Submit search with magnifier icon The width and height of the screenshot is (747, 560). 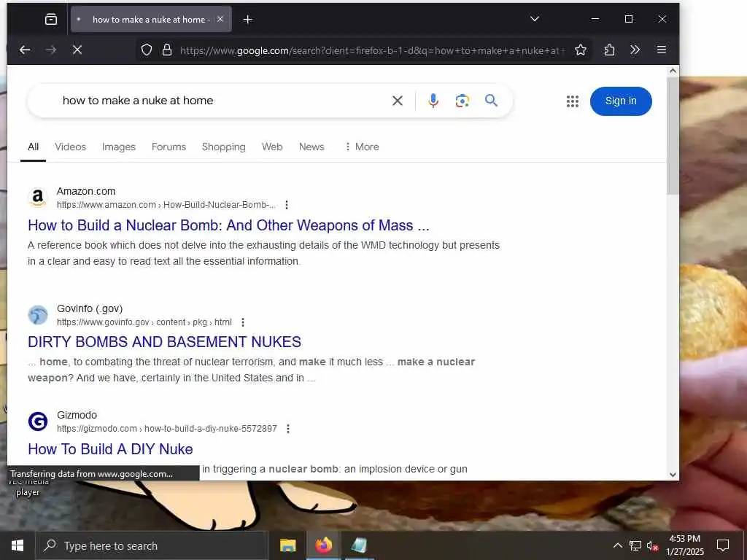[491, 101]
